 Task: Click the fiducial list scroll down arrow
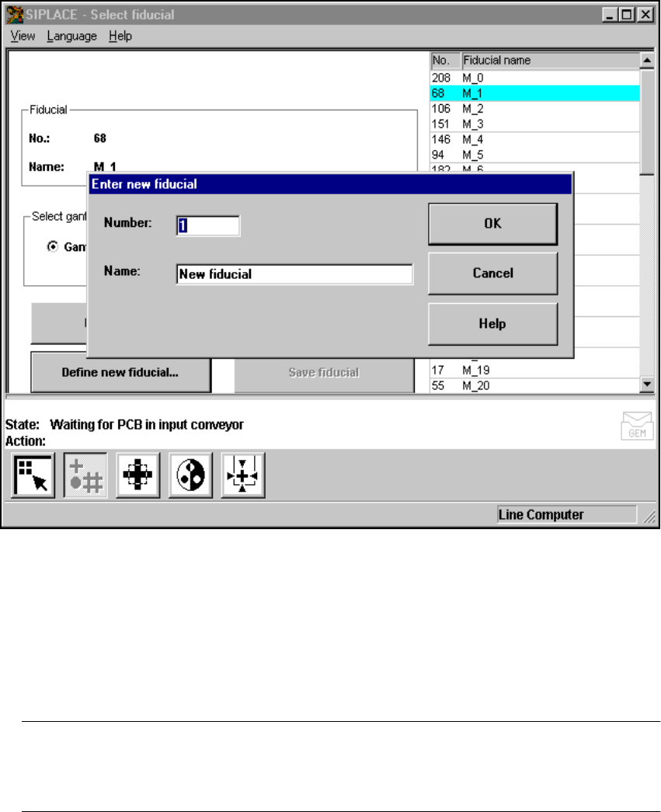click(x=647, y=385)
